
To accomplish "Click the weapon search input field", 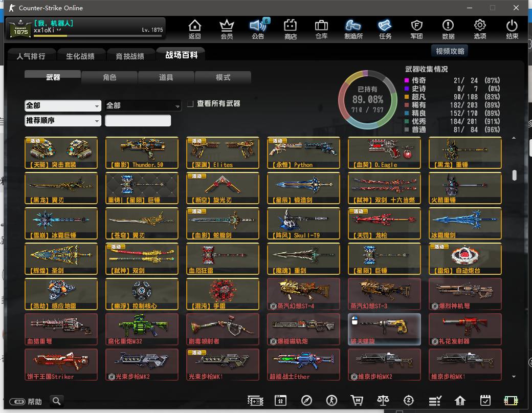I will (138, 120).
